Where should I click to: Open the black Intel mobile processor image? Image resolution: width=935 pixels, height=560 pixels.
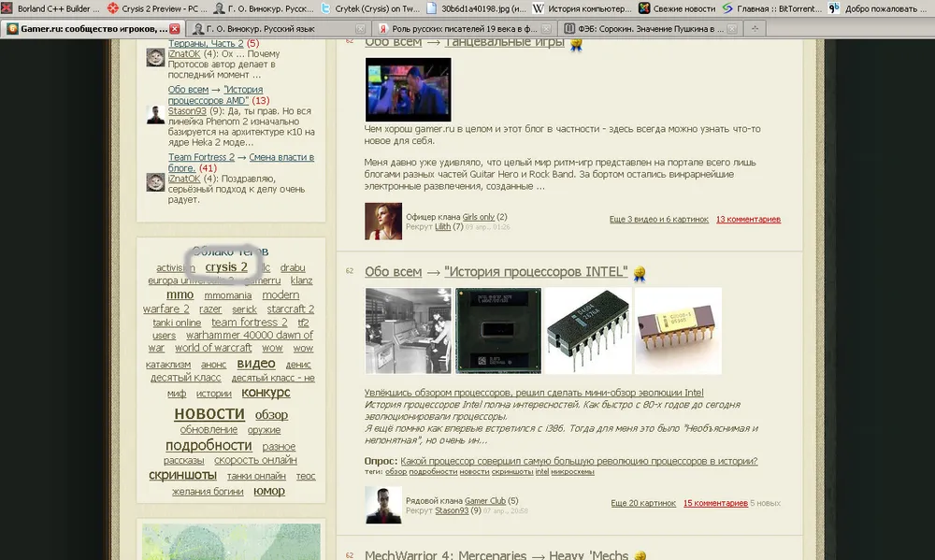(x=498, y=331)
